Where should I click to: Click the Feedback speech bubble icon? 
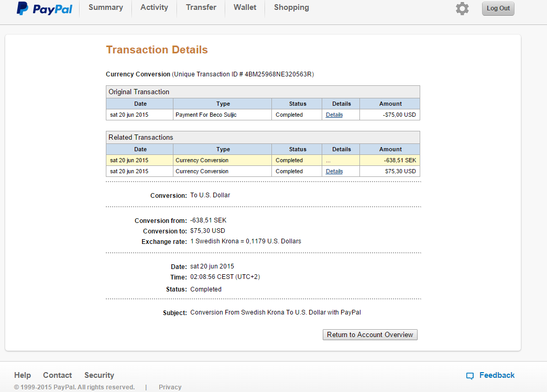click(470, 376)
